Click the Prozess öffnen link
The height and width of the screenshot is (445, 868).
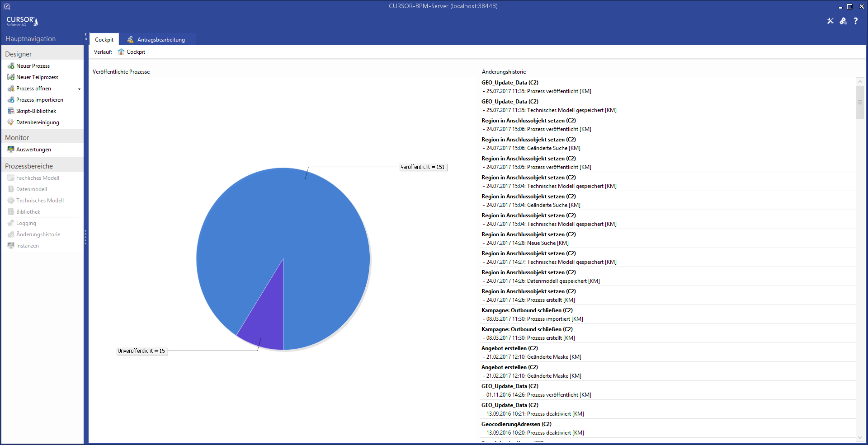(x=33, y=89)
